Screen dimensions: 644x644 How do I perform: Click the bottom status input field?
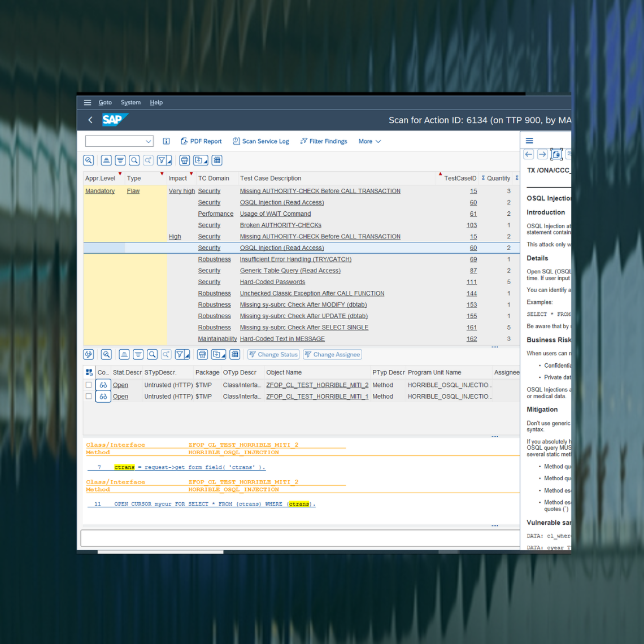(299, 538)
